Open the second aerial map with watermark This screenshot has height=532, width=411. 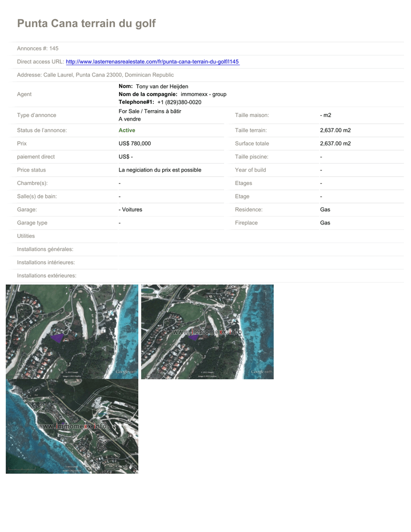pos(207,331)
